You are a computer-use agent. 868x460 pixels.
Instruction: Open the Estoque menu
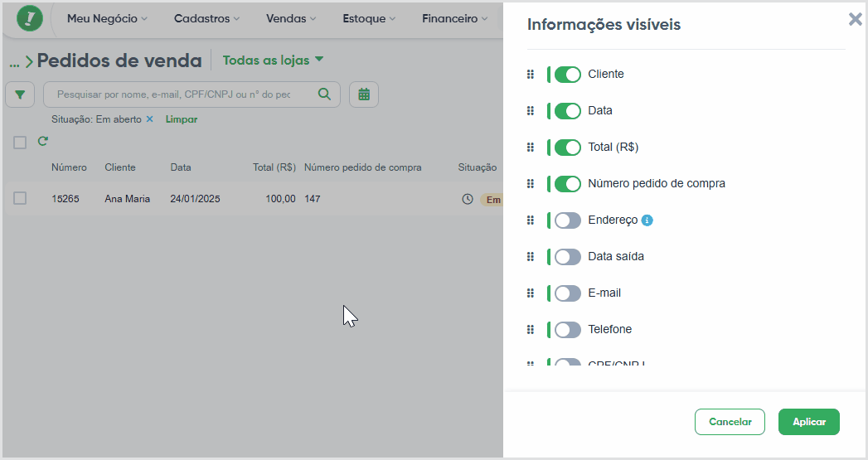(369, 18)
